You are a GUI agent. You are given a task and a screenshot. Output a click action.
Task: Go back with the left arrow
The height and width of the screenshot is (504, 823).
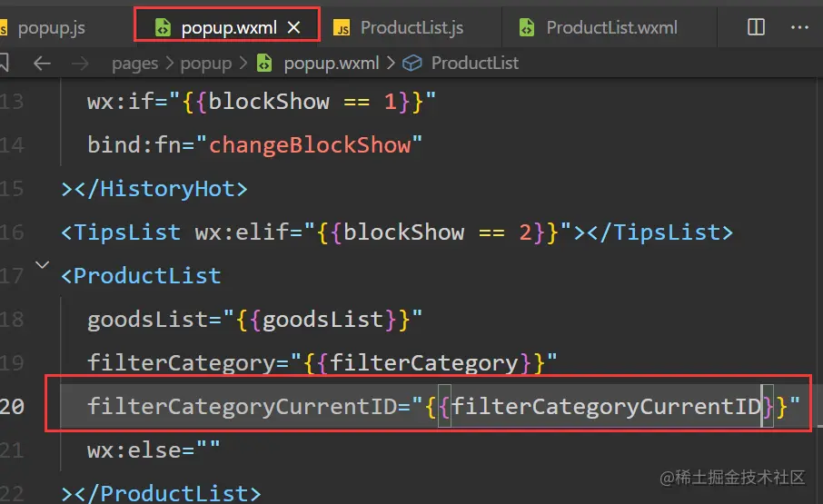point(42,64)
